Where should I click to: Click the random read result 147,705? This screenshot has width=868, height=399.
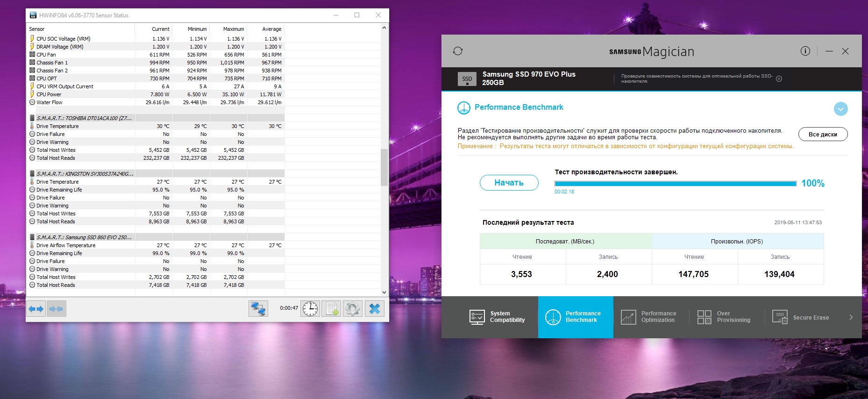(x=694, y=274)
